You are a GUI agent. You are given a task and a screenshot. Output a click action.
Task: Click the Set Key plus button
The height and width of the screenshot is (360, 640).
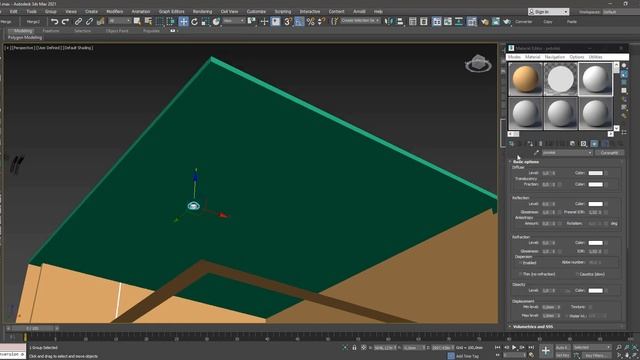(545, 350)
